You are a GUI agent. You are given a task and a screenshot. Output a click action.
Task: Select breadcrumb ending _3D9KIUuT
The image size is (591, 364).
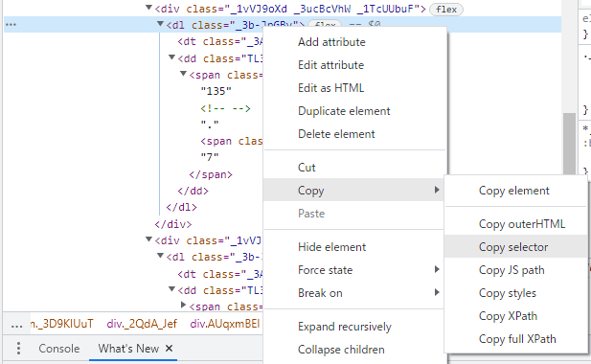62,324
